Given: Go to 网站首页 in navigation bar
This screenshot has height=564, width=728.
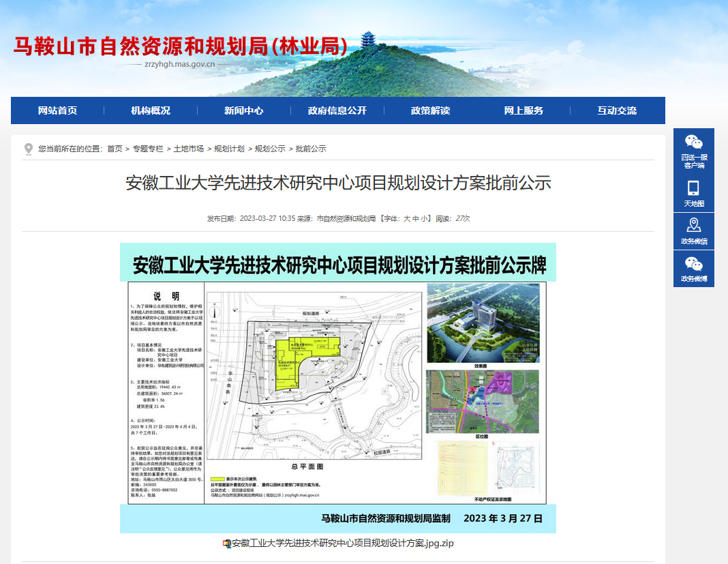Looking at the screenshot, I should (x=57, y=110).
